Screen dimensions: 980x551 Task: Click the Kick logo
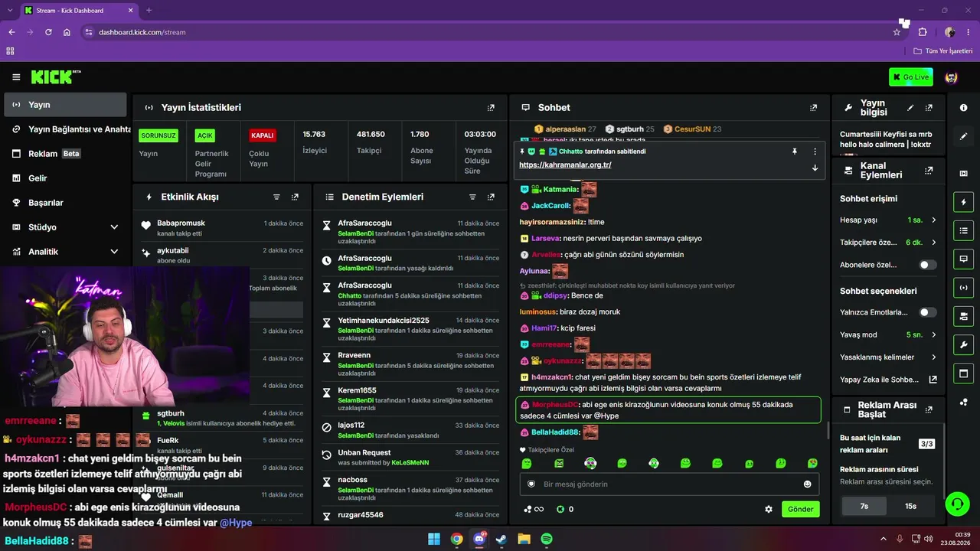click(x=56, y=77)
